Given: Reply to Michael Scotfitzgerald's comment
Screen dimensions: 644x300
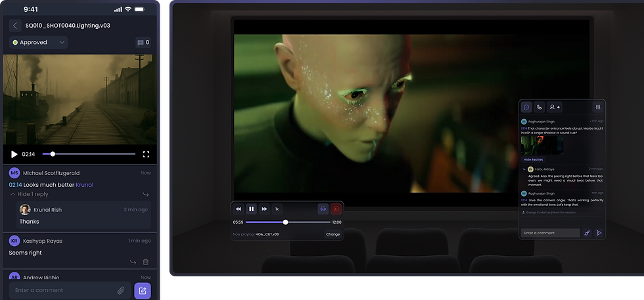Looking at the screenshot, I should click(145, 194).
